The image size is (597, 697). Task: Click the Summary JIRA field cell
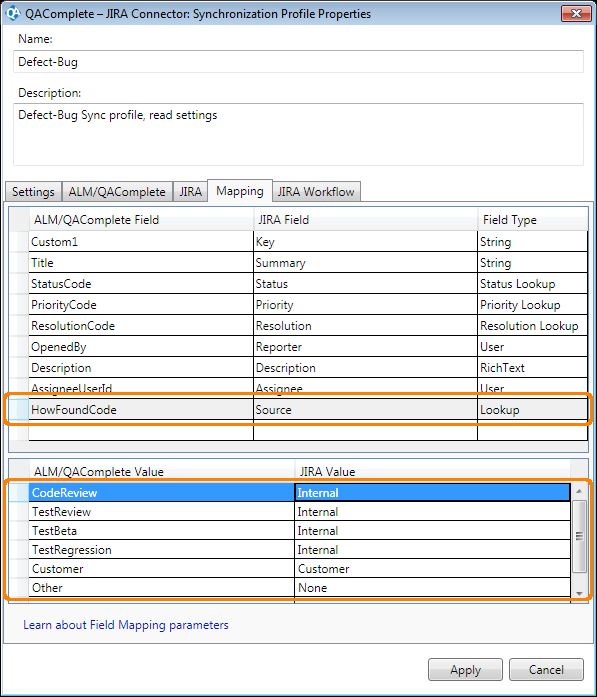365,263
